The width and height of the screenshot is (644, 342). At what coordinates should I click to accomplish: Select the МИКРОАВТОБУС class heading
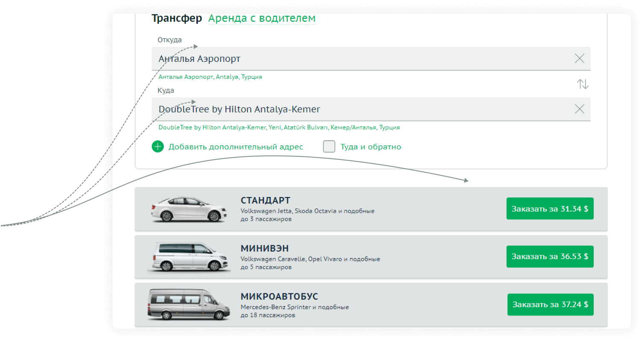[279, 297]
